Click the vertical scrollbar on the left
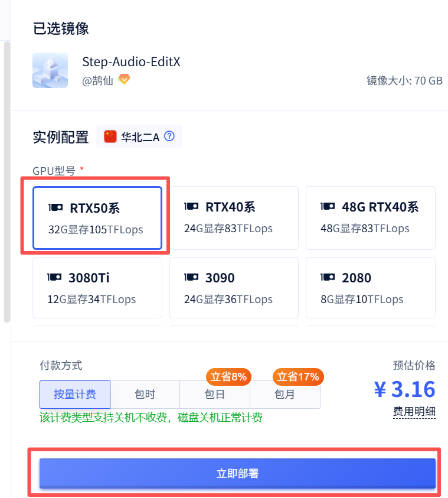The image size is (448, 498). point(6,177)
